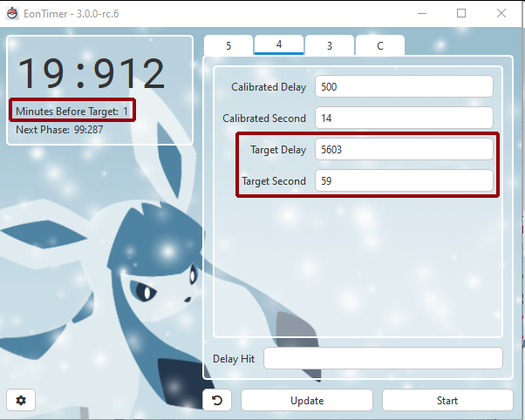Click the Calibrated Second label
The width and height of the screenshot is (525, 420).
[264, 119]
